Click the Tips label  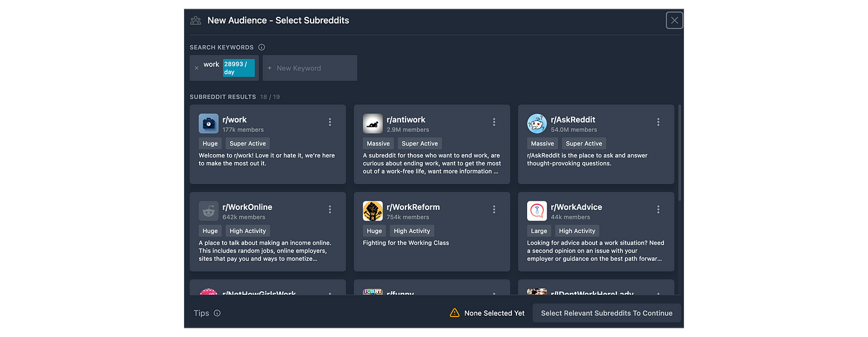pyautogui.click(x=201, y=313)
